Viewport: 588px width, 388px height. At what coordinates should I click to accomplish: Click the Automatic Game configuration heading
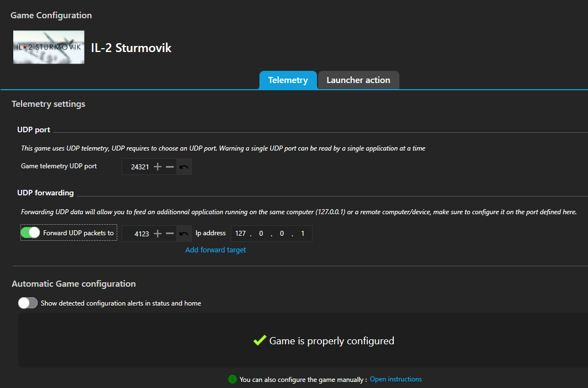pos(74,284)
